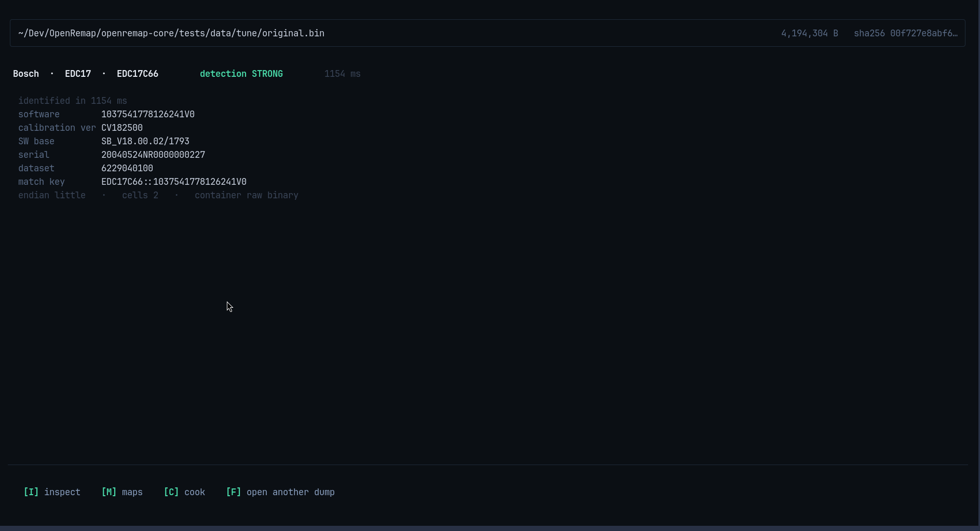Viewport: 980px width, 531px height.
Task: Click the cells 2 entry
Action: pos(140,195)
